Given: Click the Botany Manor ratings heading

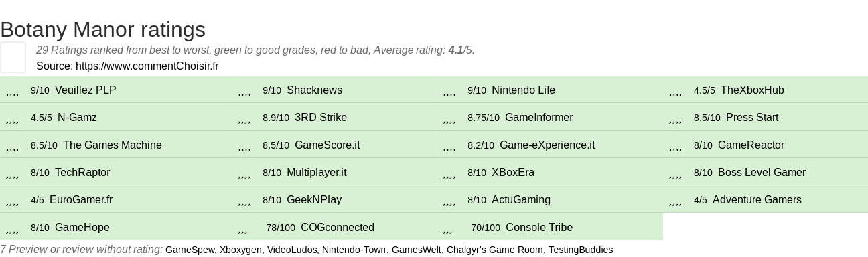Looking at the screenshot, I should 102,29.
